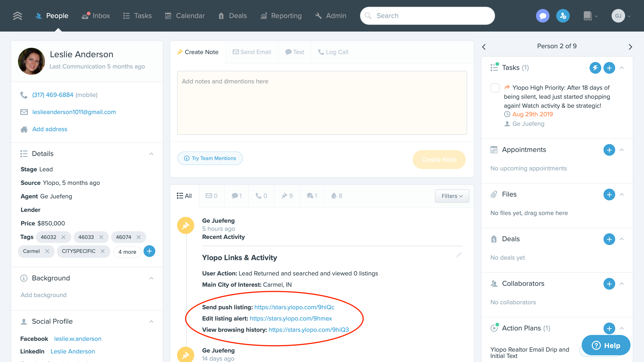The image size is (644, 362).
Task: Click the add tag plus icon
Action: tap(149, 251)
